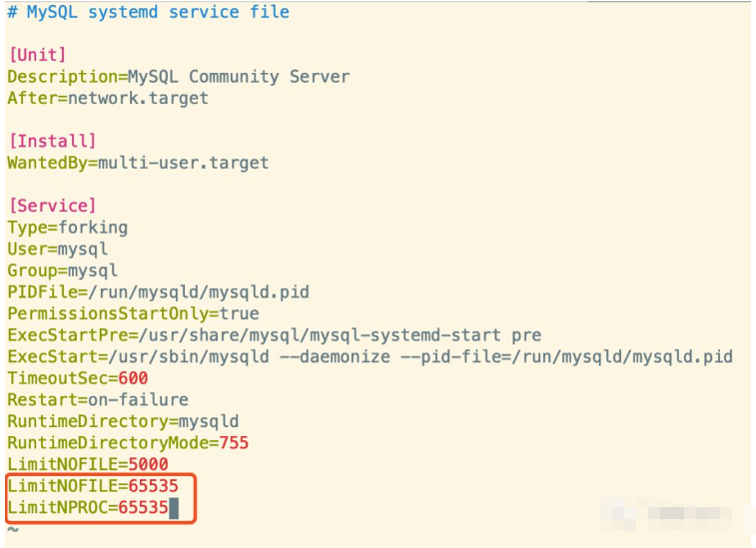This screenshot has width=756, height=548.
Task: Click the LimitNOFILE=5000 line
Action: (x=87, y=464)
